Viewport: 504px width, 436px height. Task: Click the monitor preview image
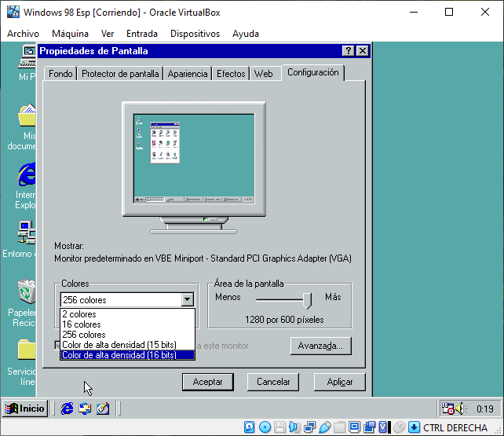point(194,168)
